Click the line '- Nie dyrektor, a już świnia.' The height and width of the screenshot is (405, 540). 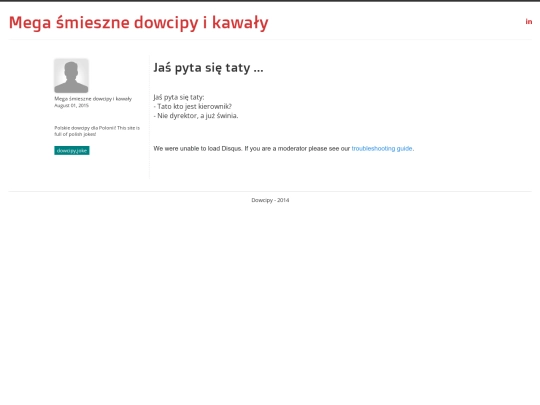coord(196,116)
